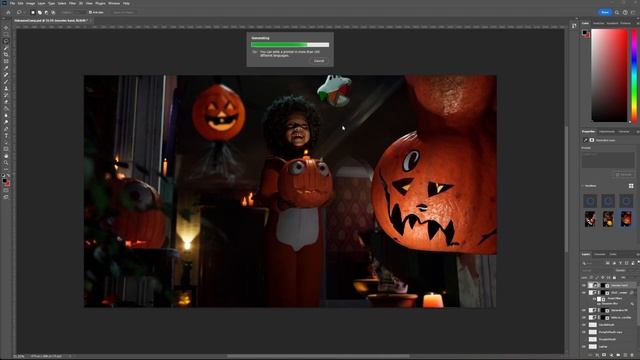The image size is (640, 360).
Task: Open the search icon at top right
Action: 617,12
